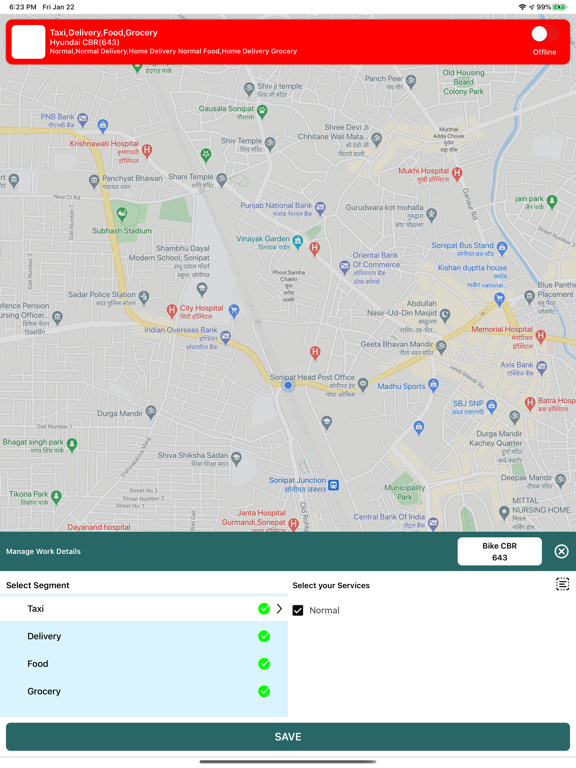576x768 pixels.
Task: Toggle the green check on Delivery segment
Action: point(264,636)
